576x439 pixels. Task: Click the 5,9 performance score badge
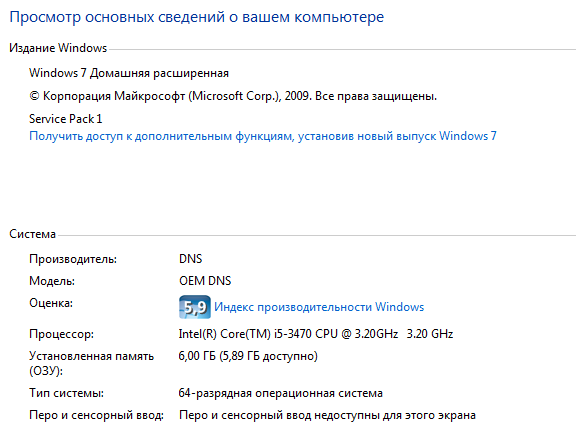(x=195, y=307)
